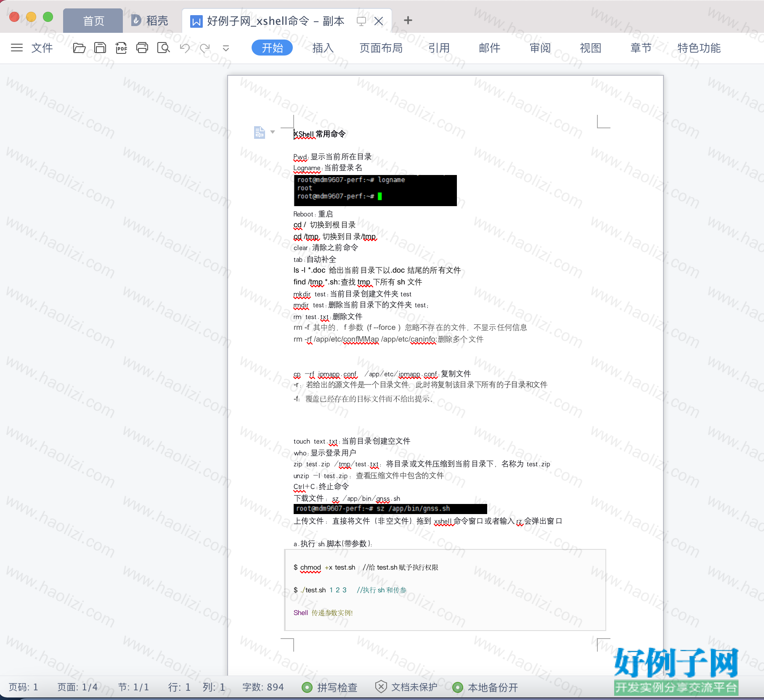Click the 节: 1/1 status entry

click(134, 687)
